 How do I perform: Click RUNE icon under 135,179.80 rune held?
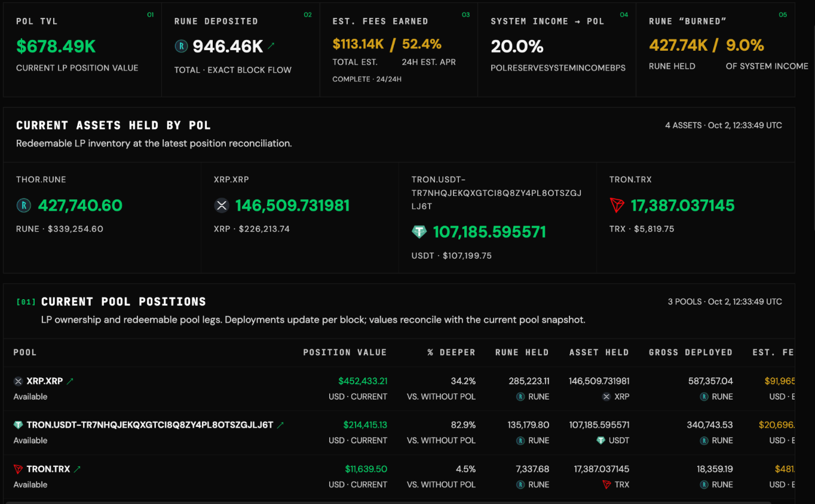521,441
